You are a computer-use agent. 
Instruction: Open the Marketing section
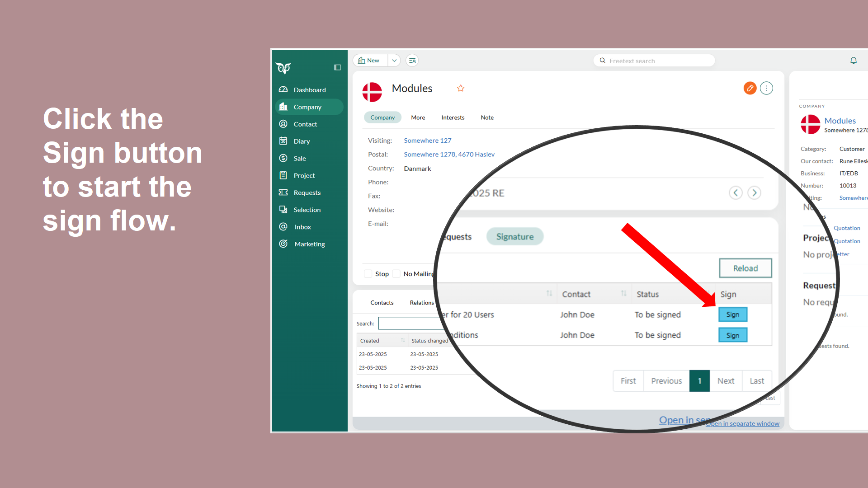[x=309, y=244]
